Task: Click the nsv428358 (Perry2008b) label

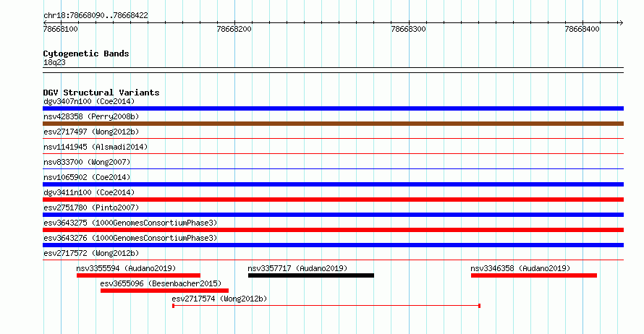Action: pyautogui.click(x=91, y=116)
